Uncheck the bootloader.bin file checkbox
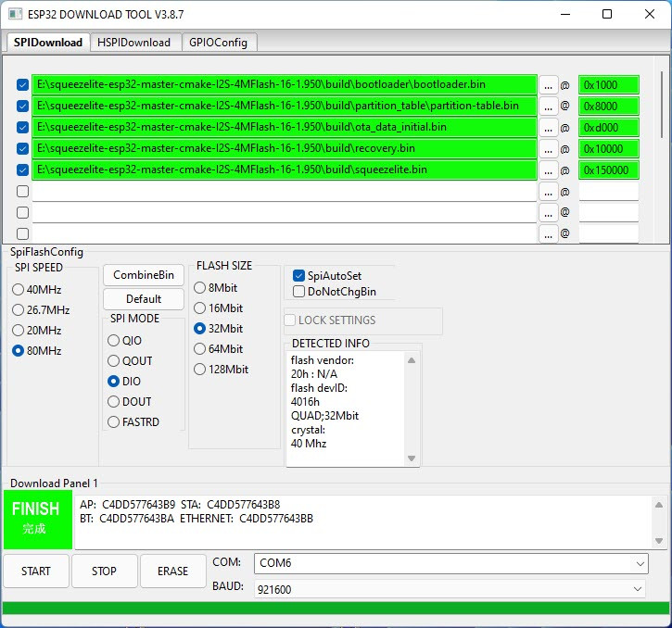The image size is (672, 628). click(x=23, y=84)
